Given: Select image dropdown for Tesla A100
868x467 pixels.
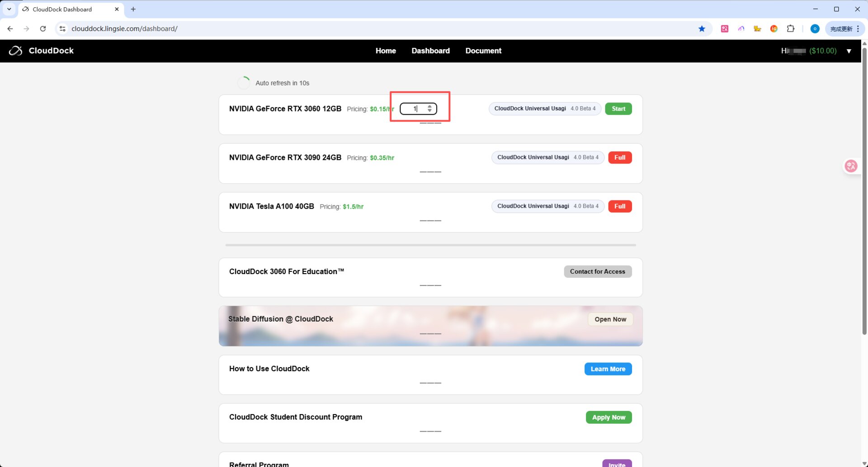Looking at the screenshot, I should (547, 206).
